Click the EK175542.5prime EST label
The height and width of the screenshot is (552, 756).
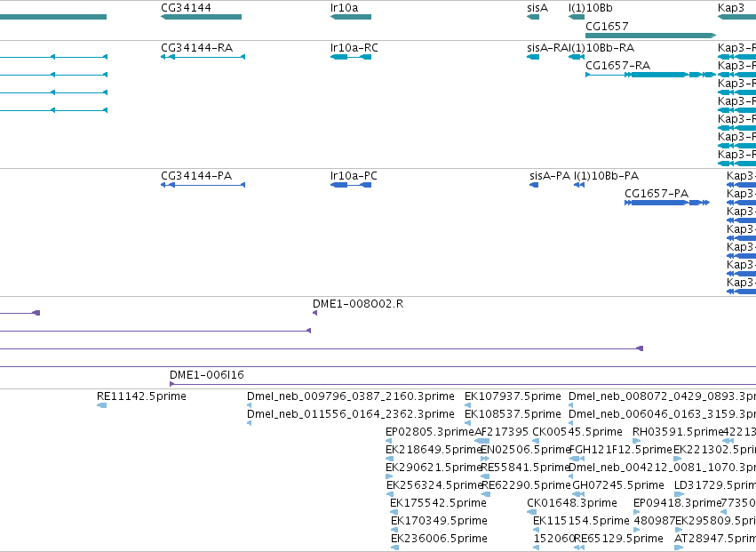(x=438, y=503)
